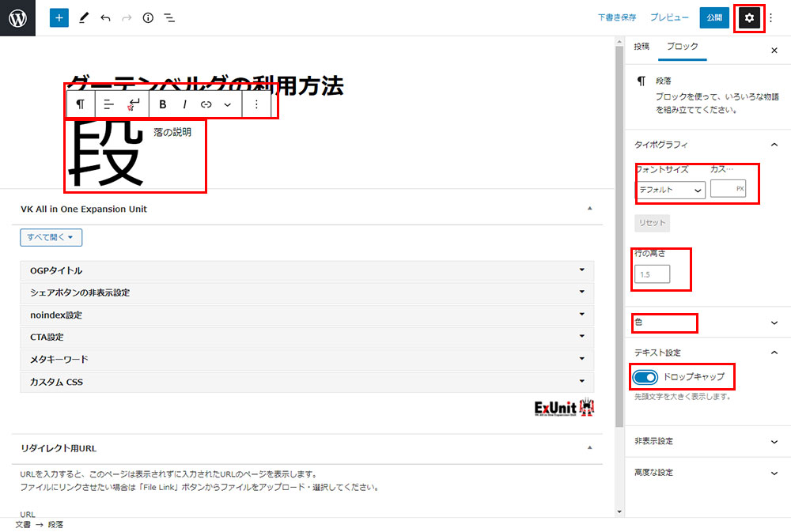This screenshot has width=791, height=532.
Task: Expand the 色 panel section
Action: tap(704, 323)
